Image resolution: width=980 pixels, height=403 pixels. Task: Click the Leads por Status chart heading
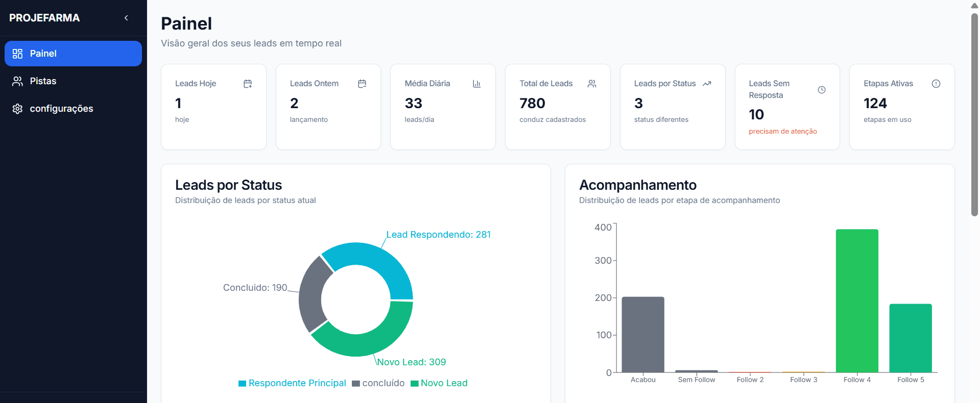[x=228, y=185]
